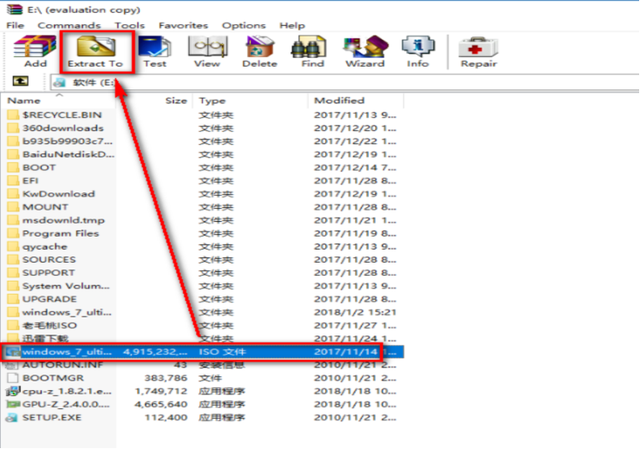The width and height of the screenshot is (640, 449).
Task: Sort list by Size column
Action: coord(176,100)
